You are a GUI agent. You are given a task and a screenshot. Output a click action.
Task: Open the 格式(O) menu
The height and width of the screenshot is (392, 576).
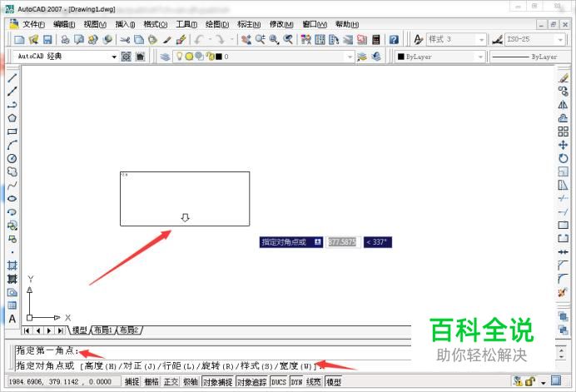[x=156, y=24]
